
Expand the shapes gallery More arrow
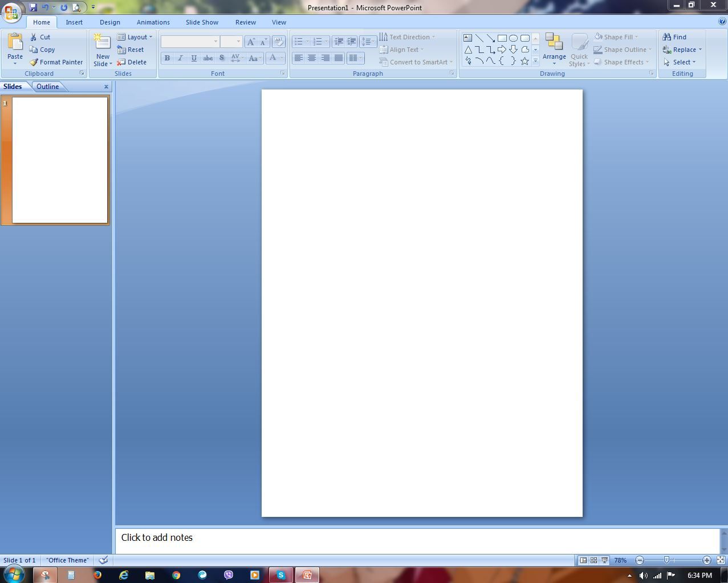pyautogui.click(x=535, y=60)
